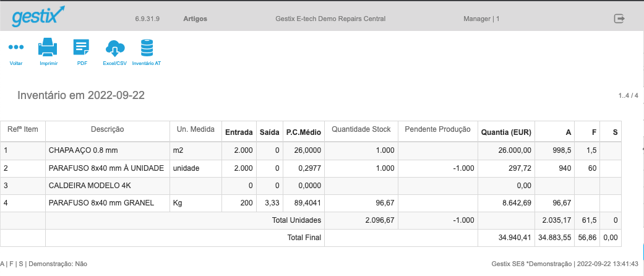Image resolution: width=644 pixels, height=276 pixels.
Task: Click the Gestix E-tech Demo Repairs Central title
Action: pyautogui.click(x=330, y=19)
